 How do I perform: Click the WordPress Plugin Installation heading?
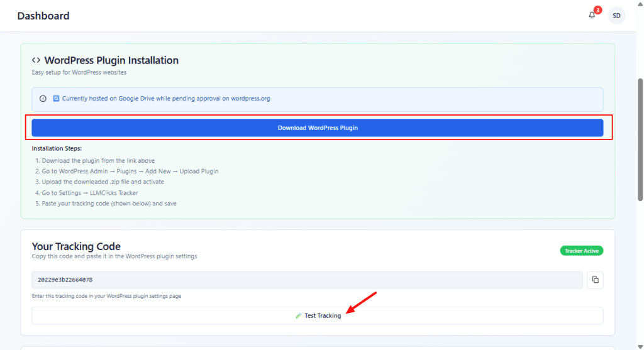(x=111, y=60)
